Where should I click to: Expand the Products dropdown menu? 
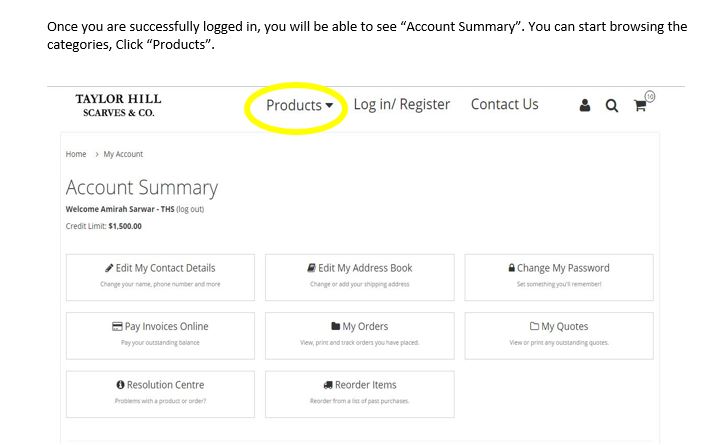299,105
